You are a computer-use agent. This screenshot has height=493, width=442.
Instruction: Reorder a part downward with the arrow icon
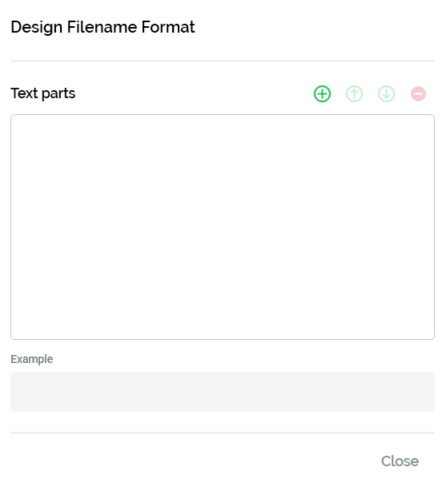point(386,94)
